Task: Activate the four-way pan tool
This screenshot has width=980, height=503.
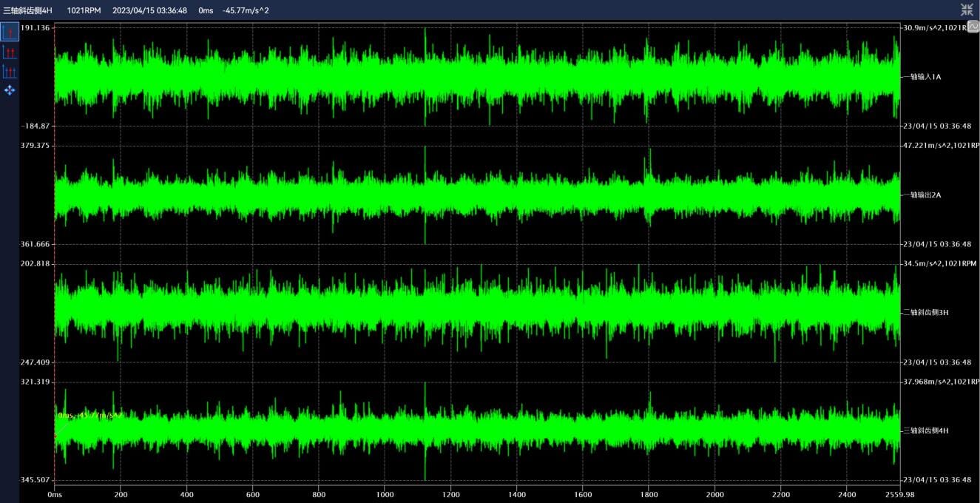Action: 10,90
